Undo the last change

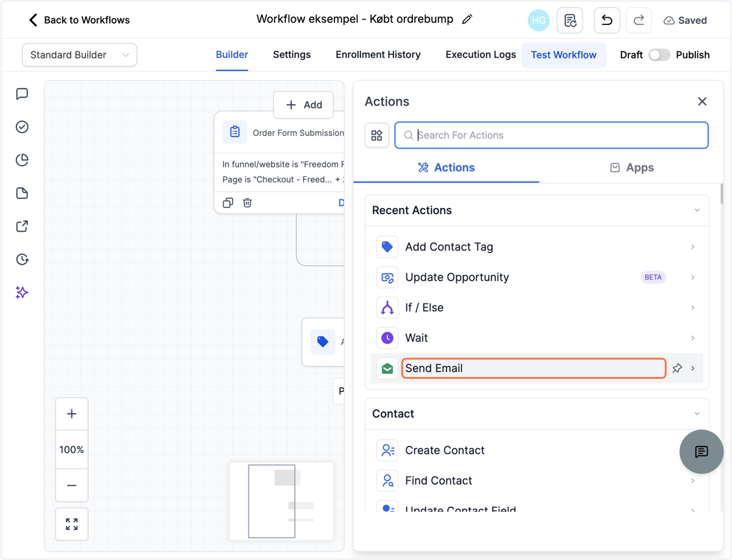pyautogui.click(x=607, y=20)
